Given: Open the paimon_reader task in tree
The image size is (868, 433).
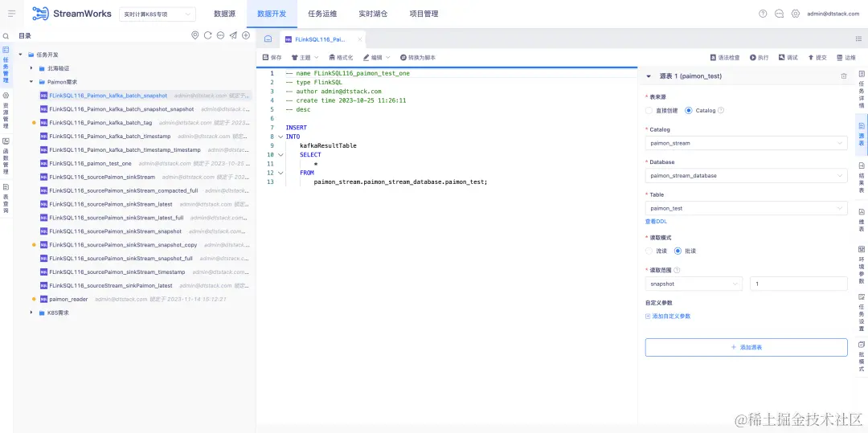Looking at the screenshot, I should point(68,299).
